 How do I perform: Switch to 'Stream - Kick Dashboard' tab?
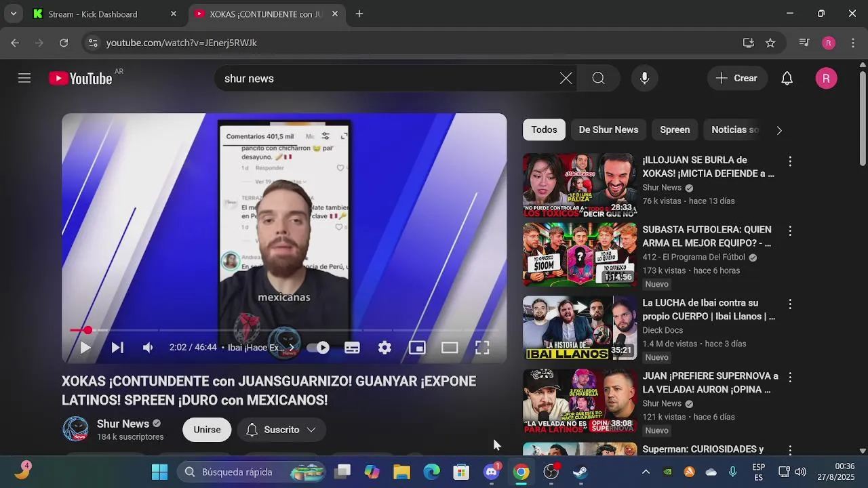coord(105,14)
